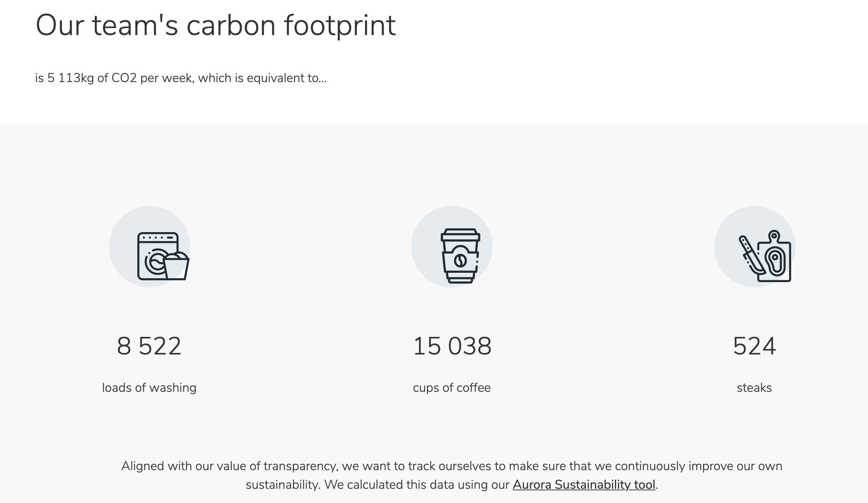
Task: Open the Aurora Sustainability tool link
Action: click(584, 484)
